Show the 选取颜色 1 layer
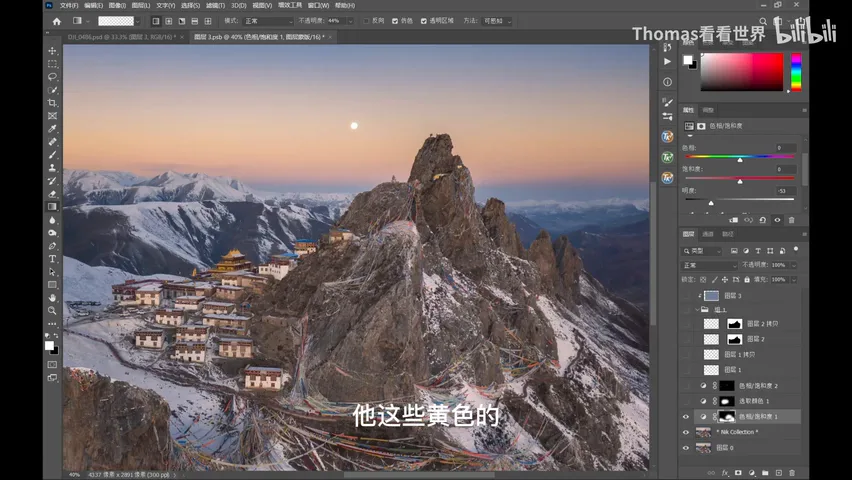The height and width of the screenshot is (480, 852). click(686, 401)
